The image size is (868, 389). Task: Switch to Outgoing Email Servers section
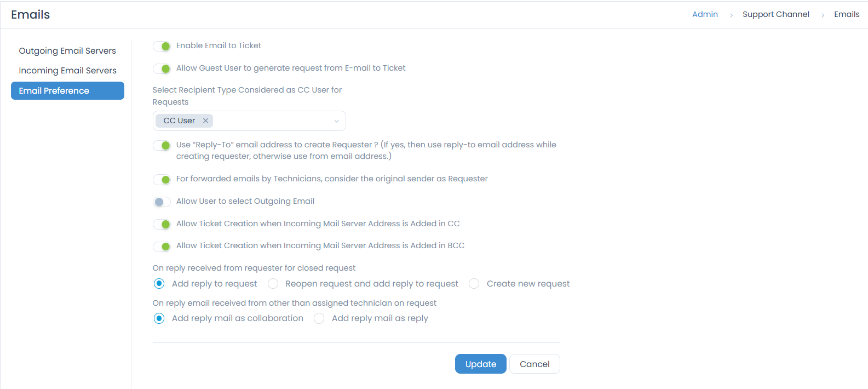point(67,50)
